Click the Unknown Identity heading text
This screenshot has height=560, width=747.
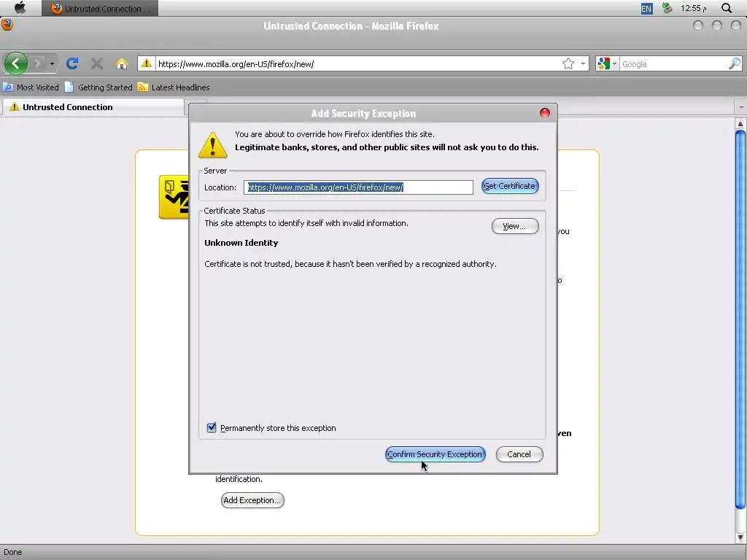point(241,243)
